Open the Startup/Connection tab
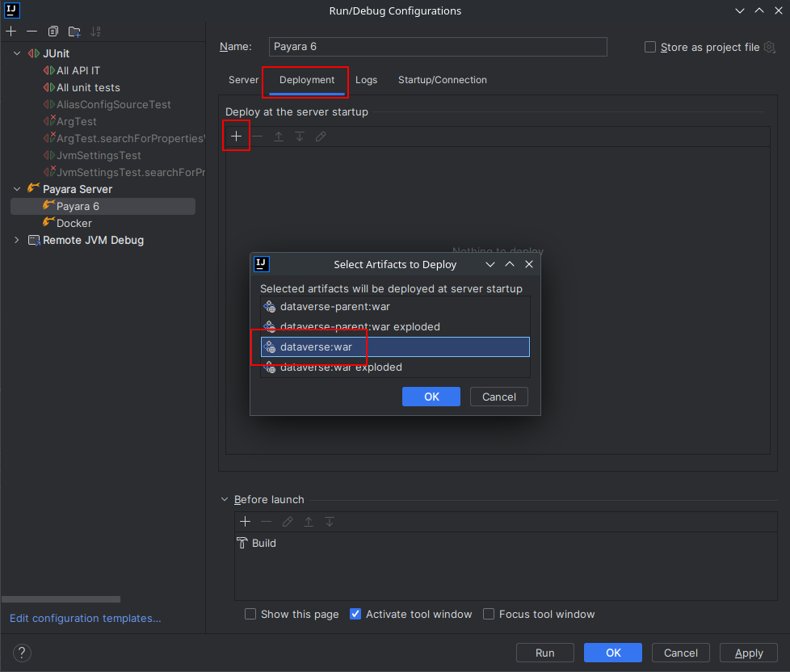Viewport: 790px width, 672px height. click(442, 80)
